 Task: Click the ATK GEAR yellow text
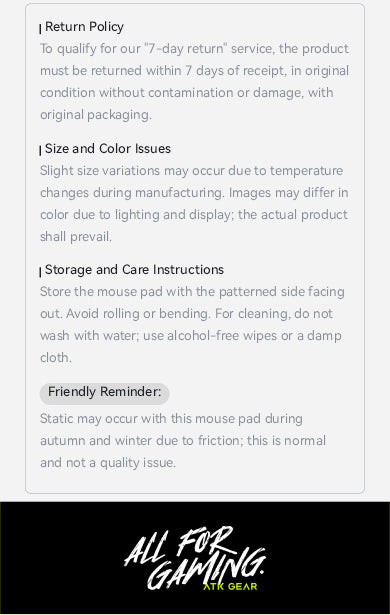point(230,586)
